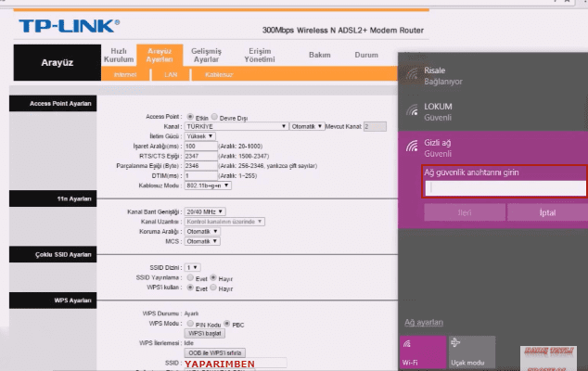
Task: Select the LOKUM network entry
Action: click(492, 112)
